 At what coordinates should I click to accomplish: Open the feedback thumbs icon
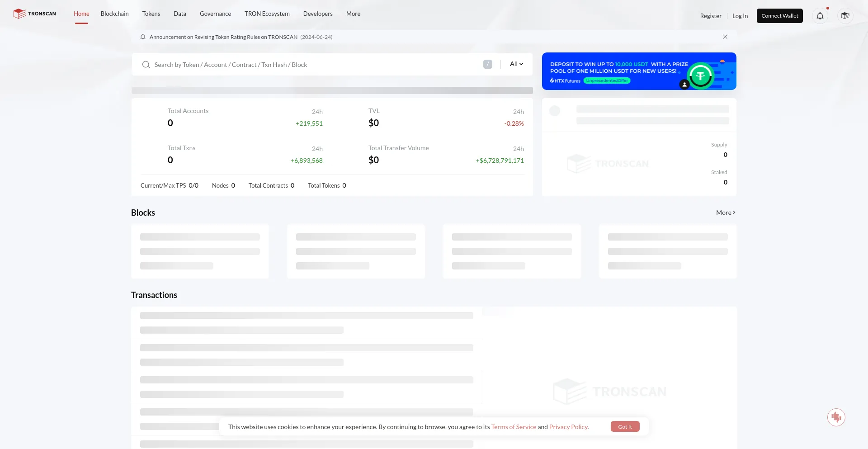(x=836, y=417)
